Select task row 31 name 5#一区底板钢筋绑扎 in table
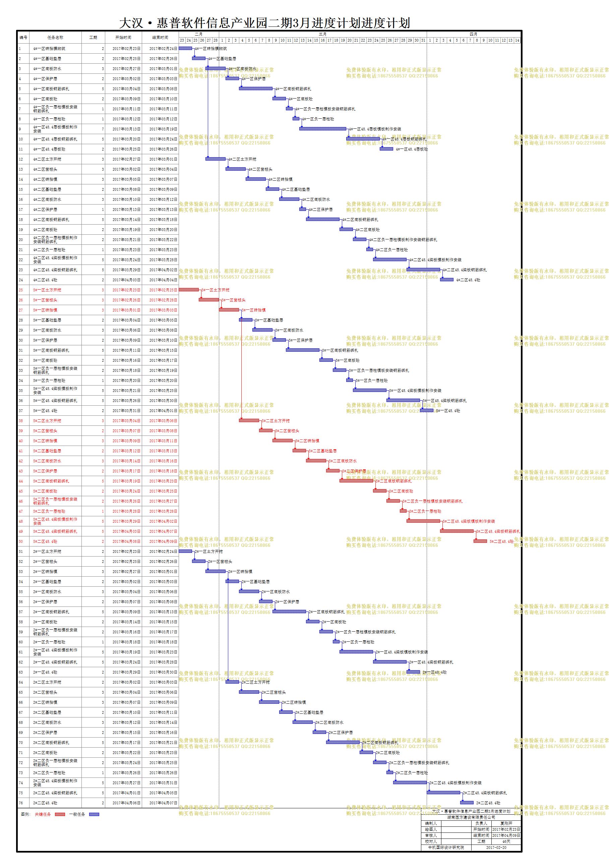The image size is (609, 868). coord(51,350)
